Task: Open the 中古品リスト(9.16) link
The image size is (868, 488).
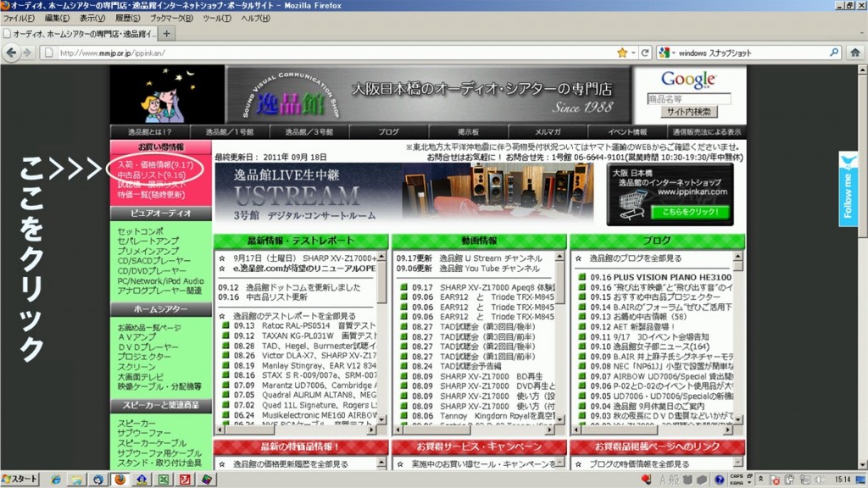Action: point(145,175)
